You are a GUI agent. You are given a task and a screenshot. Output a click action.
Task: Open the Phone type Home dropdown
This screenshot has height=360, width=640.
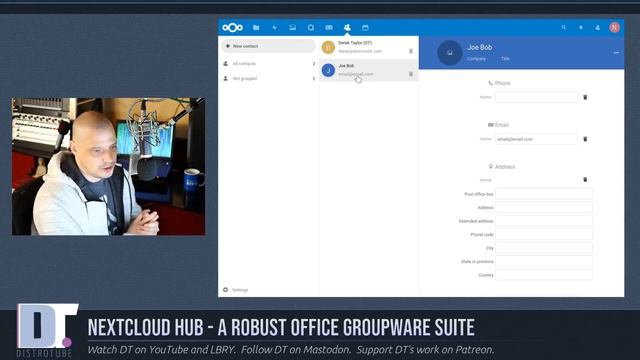485,97
